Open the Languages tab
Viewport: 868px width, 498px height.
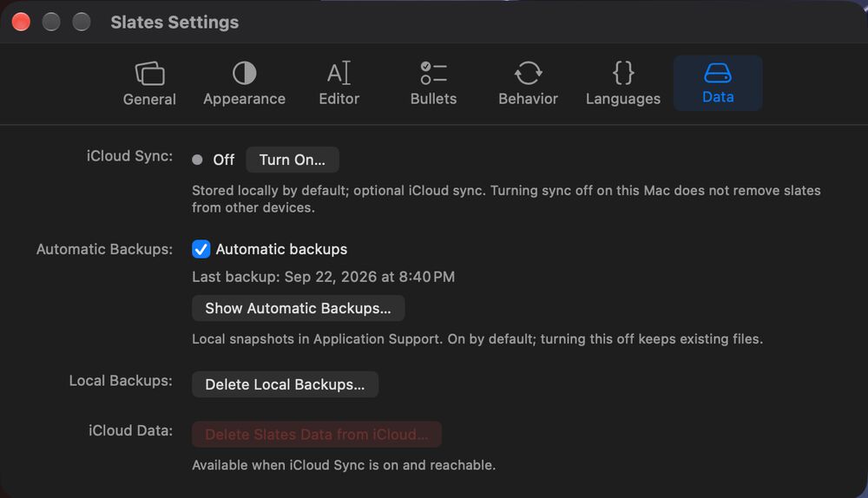tap(622, 83)
